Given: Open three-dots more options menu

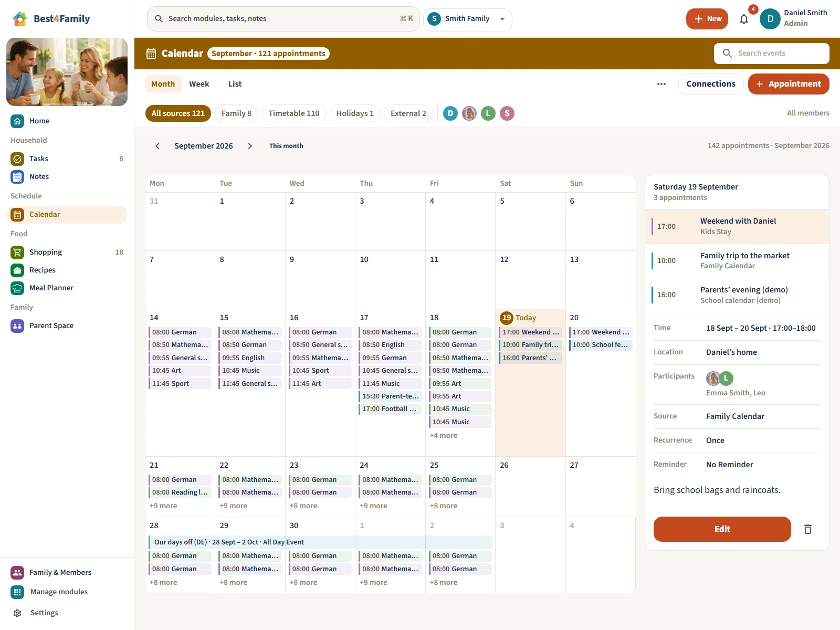Looking at the screenshot, I should pos(661,84).
